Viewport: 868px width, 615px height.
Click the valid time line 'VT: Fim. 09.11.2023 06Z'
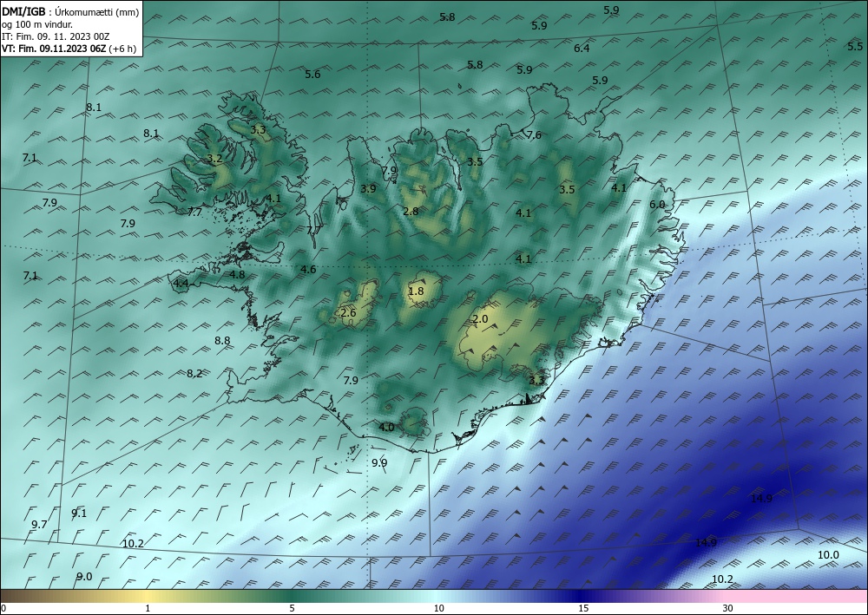point(54,49)
